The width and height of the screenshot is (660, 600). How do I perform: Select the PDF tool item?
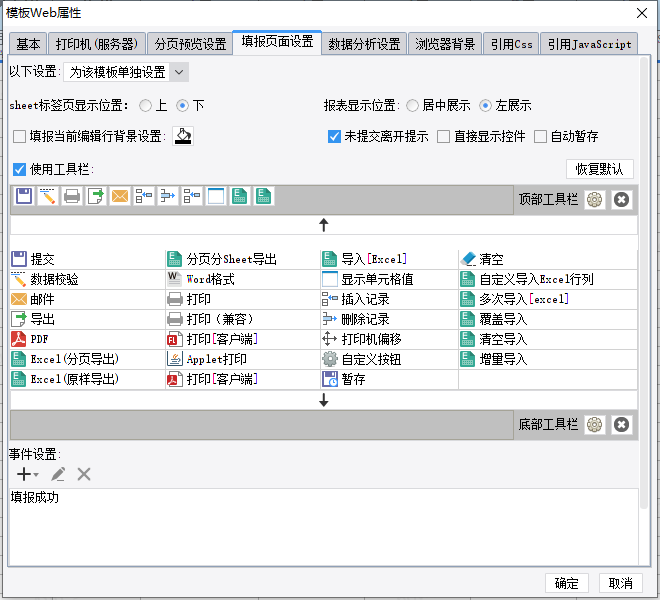coord(88,339)
